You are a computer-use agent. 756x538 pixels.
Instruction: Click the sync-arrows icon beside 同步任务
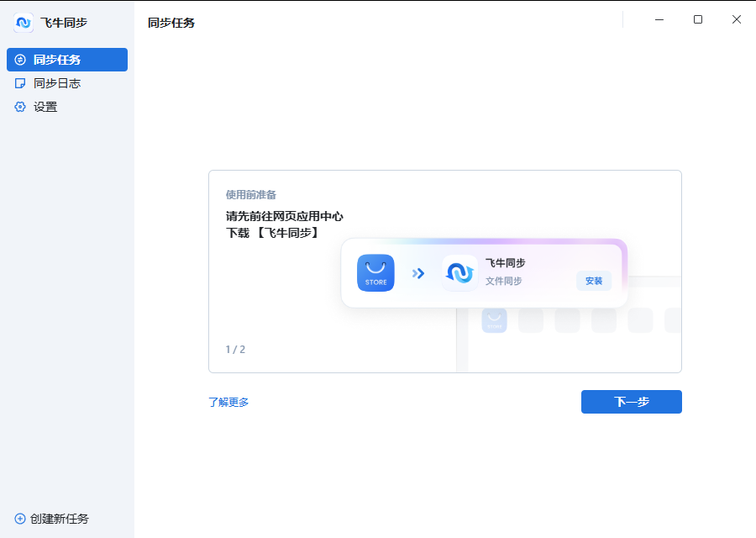click(20, 60)
